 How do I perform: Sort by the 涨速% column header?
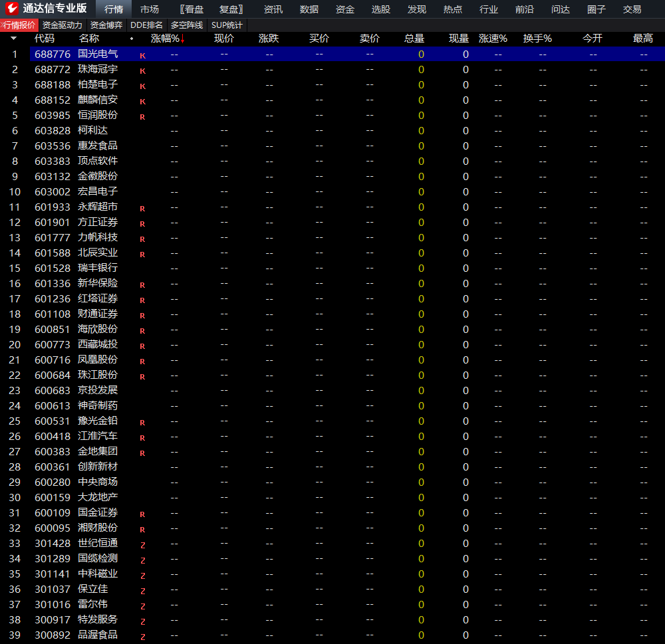tap(493, 39)
